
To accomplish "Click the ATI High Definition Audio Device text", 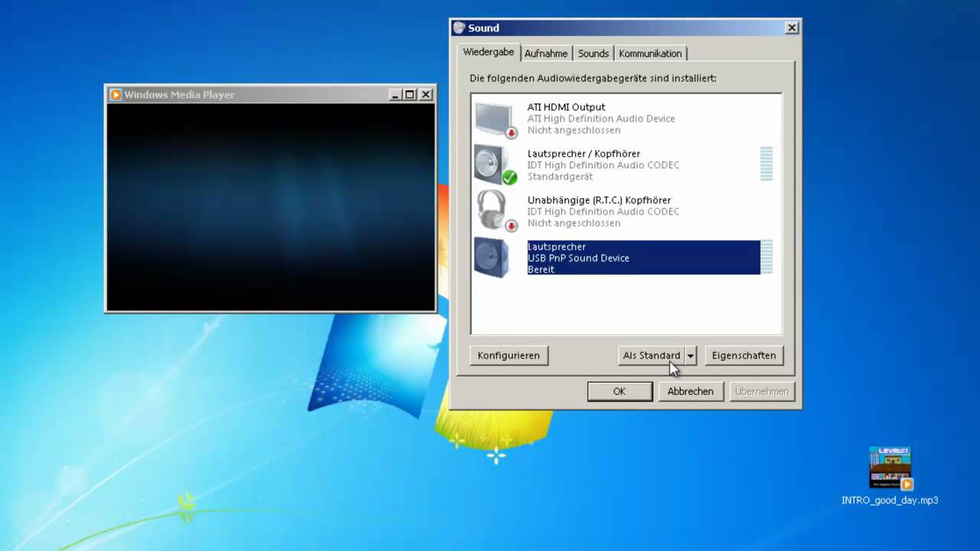I will coord(601,119).
